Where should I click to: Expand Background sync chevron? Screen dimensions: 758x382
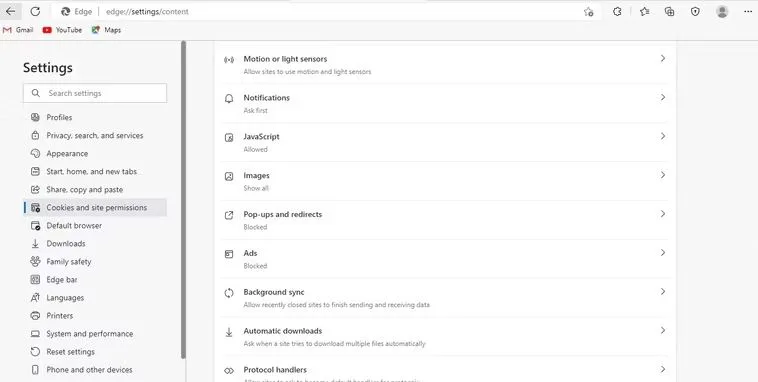pyautogui.click(x=663, y=292)
